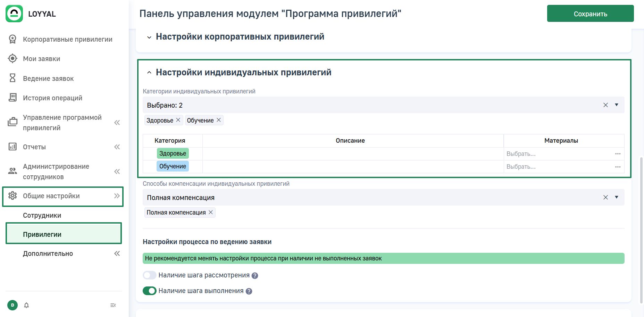The image size is (644, 317).
Task: Click help icon next to Наличие шага выполнения
Action: coord(249,291)
